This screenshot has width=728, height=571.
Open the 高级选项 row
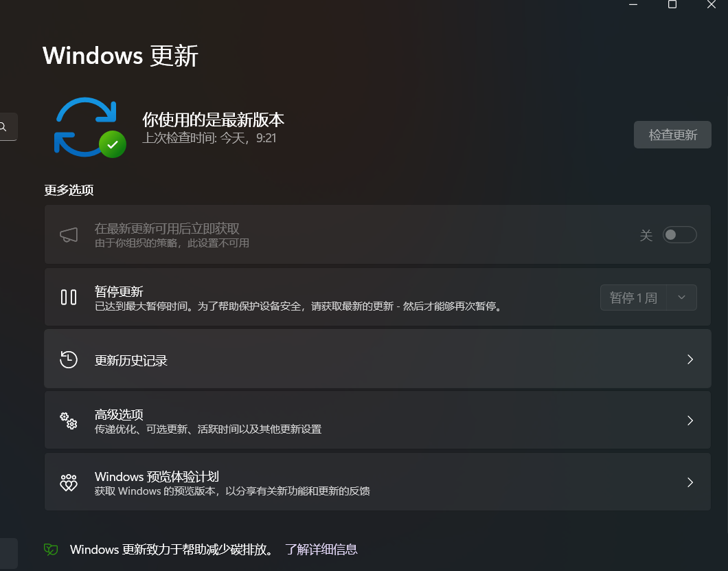click(x=378, y=420)
